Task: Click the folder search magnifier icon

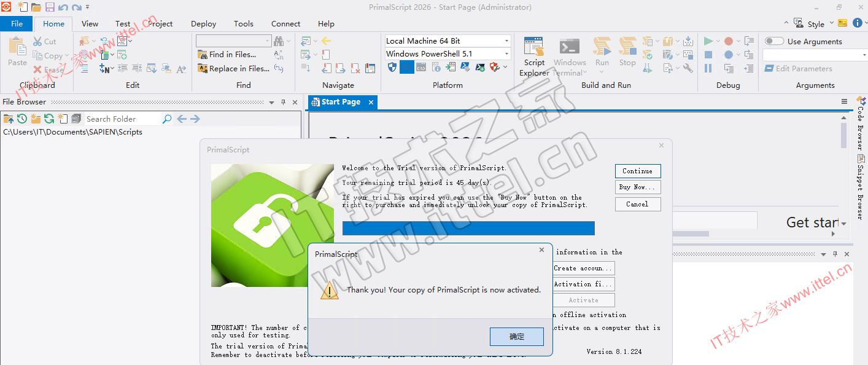Action: coord(167,119)
